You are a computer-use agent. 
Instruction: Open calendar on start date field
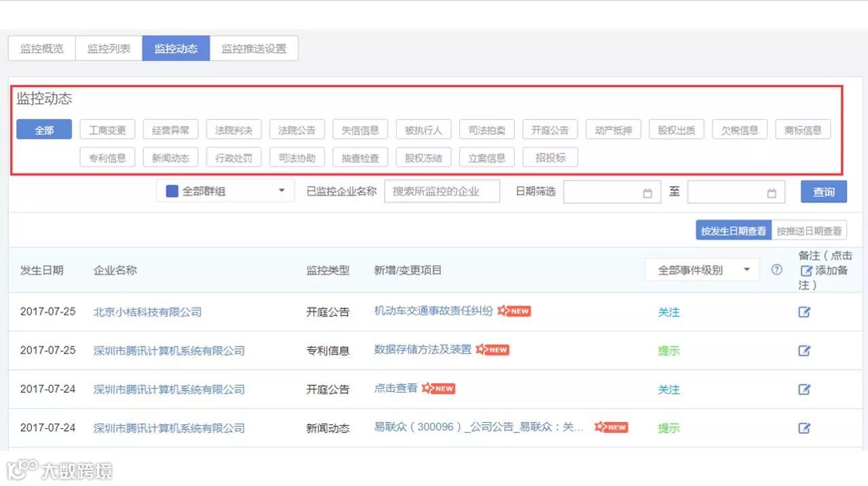pyautogui.click(x=647, y=193)
